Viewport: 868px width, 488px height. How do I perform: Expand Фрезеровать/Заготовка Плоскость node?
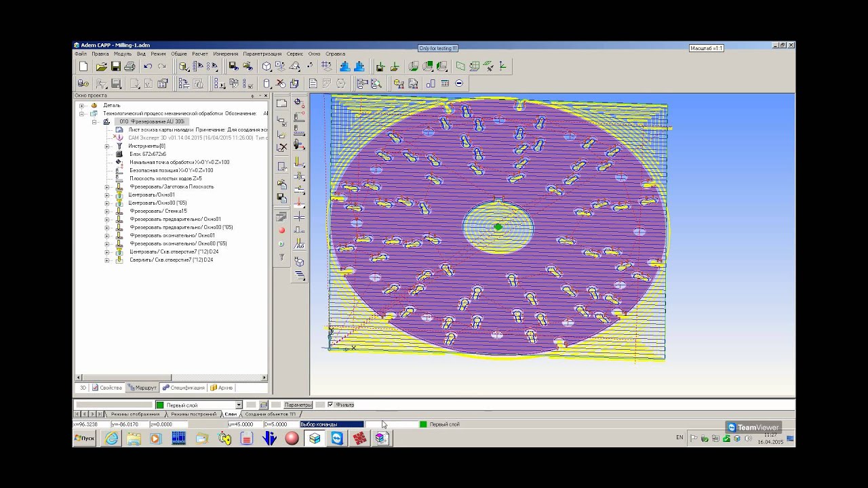tap(107, 187)
